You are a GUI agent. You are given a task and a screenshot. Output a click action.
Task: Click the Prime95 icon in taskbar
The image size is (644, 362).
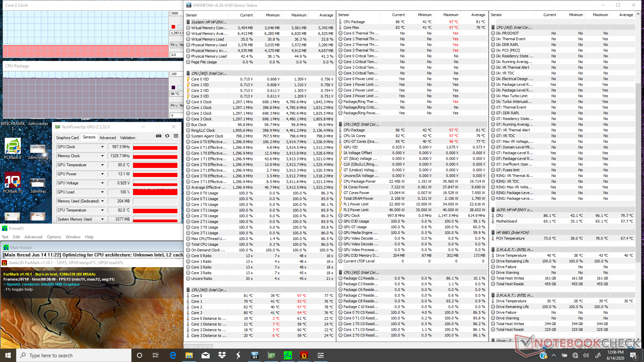coord(287,355)
